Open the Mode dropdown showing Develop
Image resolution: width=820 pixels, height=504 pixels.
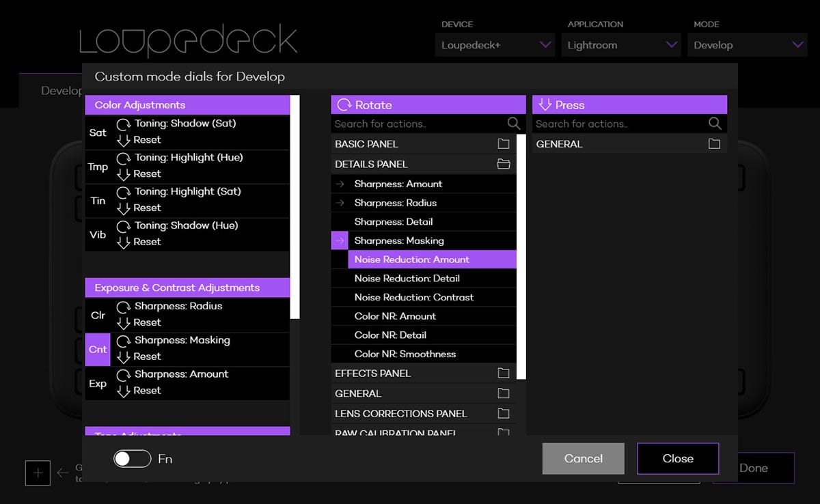click(748, 45)
